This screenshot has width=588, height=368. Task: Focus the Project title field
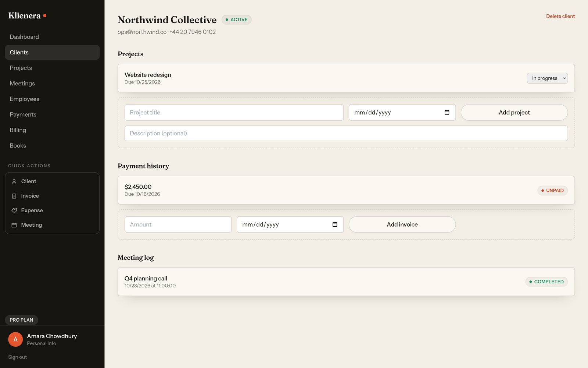tap(234, 112)
